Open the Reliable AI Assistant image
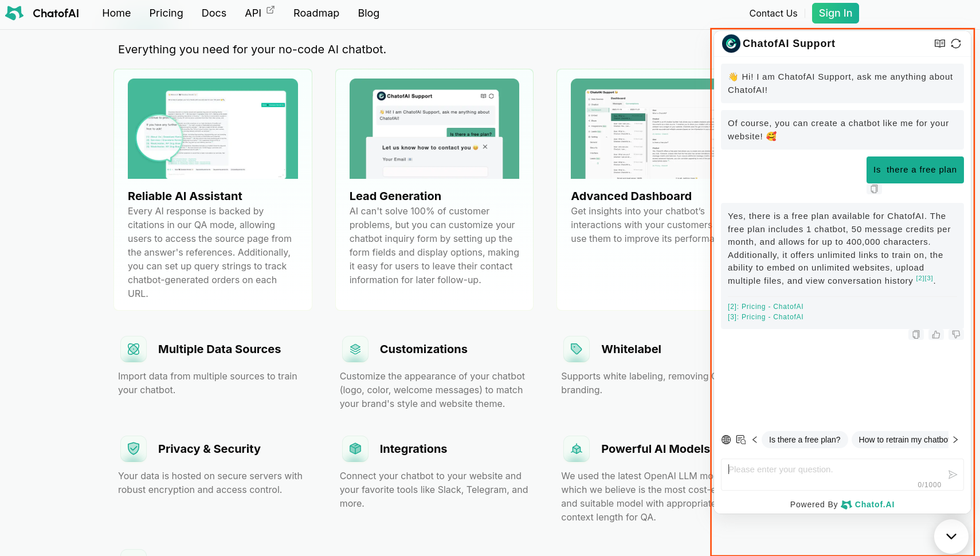This screenshot has height=556, width=980. 213,129
